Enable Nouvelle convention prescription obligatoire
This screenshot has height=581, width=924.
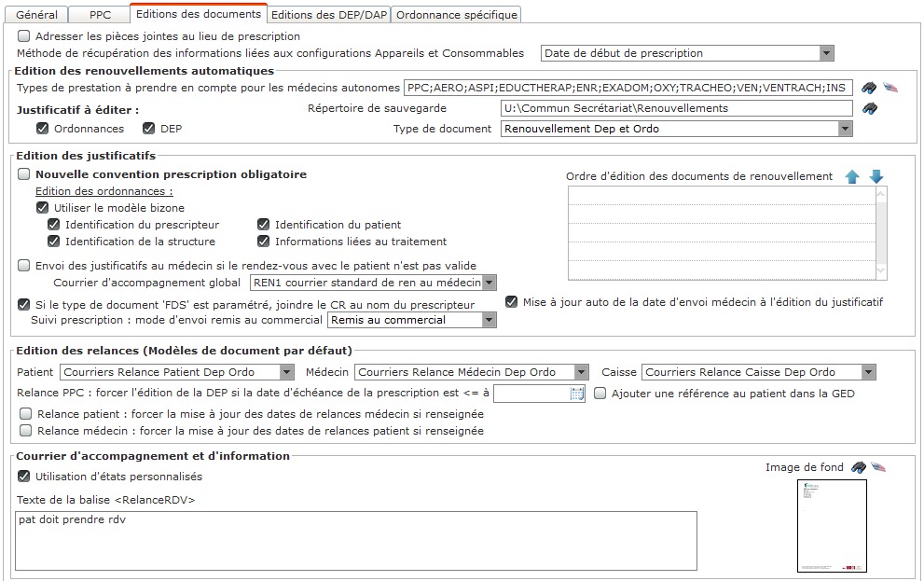(24, 173)
